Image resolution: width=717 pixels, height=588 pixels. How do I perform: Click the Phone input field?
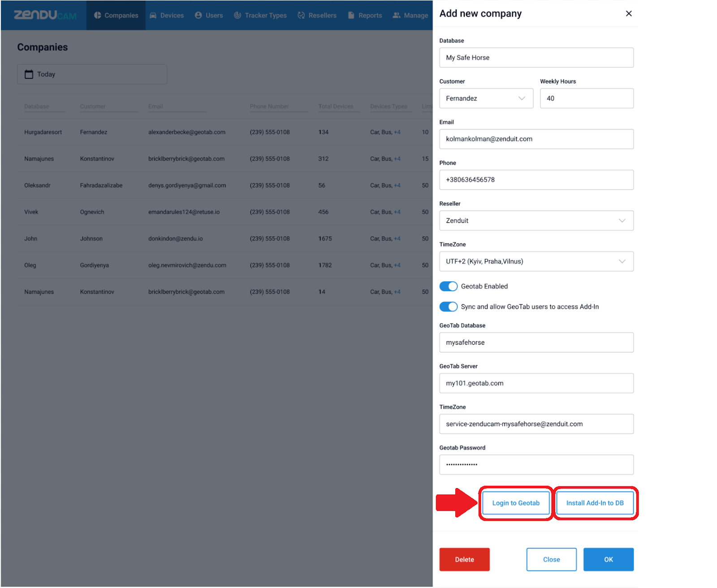(x=536, y=180)
